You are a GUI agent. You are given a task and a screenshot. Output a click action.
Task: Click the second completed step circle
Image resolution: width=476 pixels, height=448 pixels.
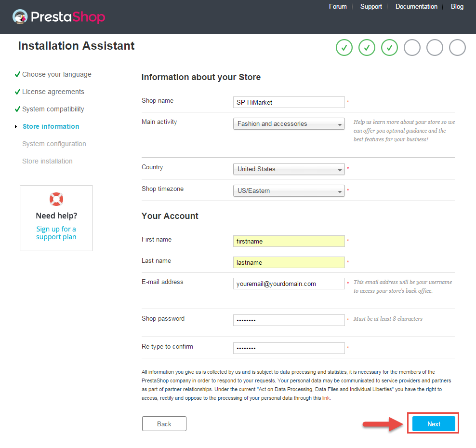(367, 48)
